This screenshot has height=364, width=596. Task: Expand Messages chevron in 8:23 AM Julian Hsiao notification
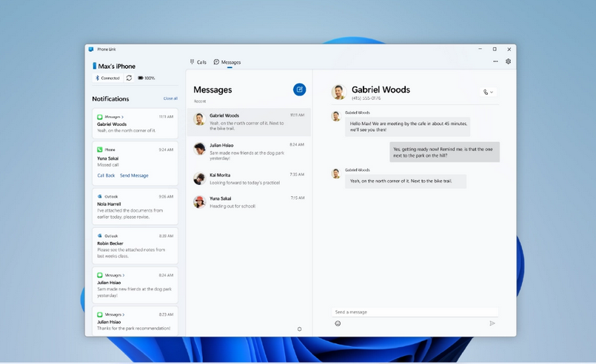(123, 314)
